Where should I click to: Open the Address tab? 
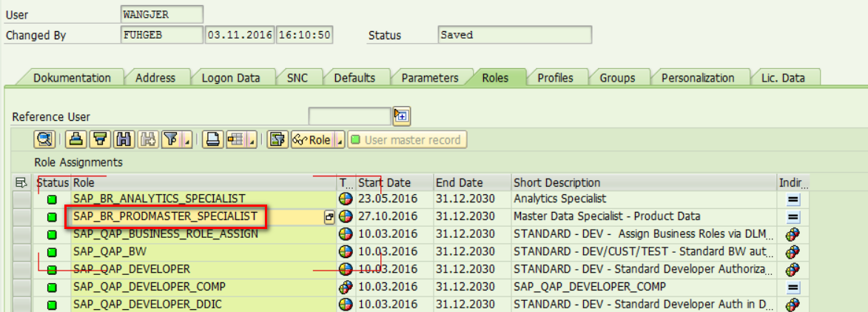point(155,78)
